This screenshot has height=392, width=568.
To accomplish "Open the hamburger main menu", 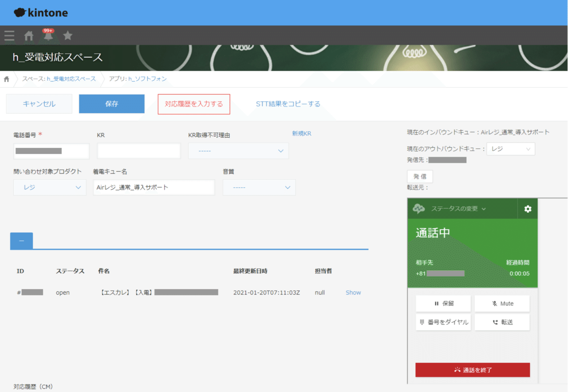I will [x=9, y=36].
